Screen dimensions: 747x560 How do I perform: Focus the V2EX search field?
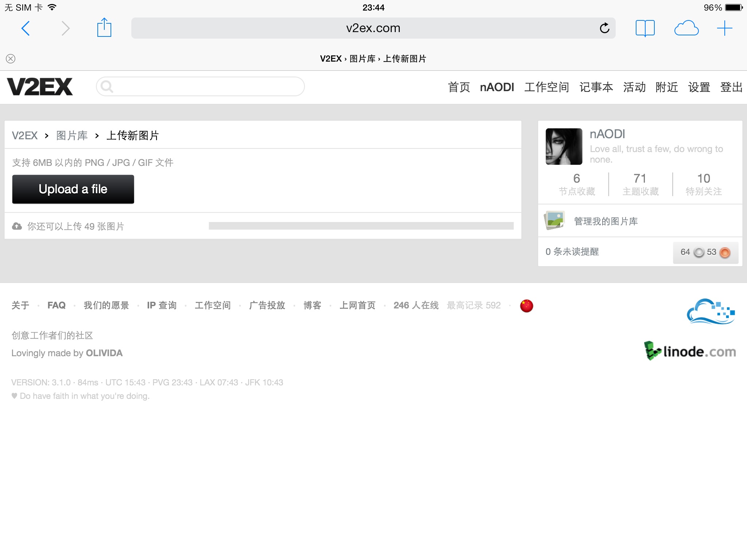(204, 86)
